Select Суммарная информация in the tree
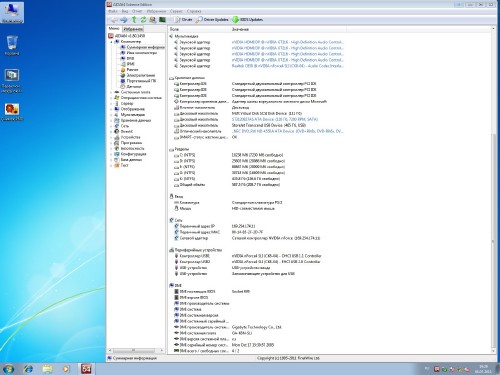The image size is (500, 375). [x=143, y=47]
